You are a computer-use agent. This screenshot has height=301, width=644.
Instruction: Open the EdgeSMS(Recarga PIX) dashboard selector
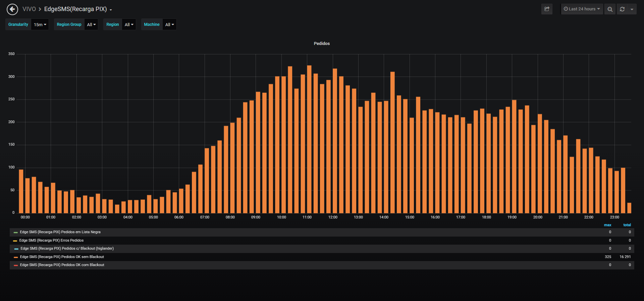(78, 9)
